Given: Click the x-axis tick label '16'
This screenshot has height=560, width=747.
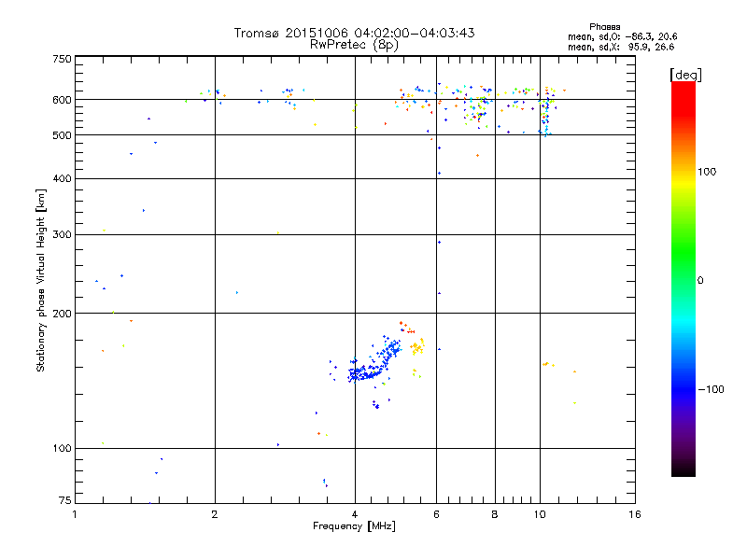Looking at the screenshot, I should click(635, 514).
